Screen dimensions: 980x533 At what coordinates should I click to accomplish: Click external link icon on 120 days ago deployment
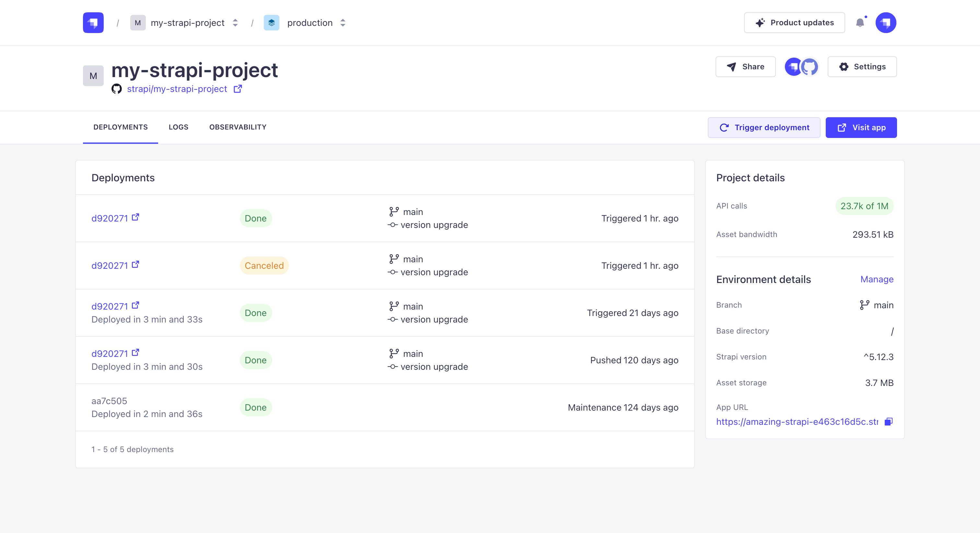click(x=135, y=352)
